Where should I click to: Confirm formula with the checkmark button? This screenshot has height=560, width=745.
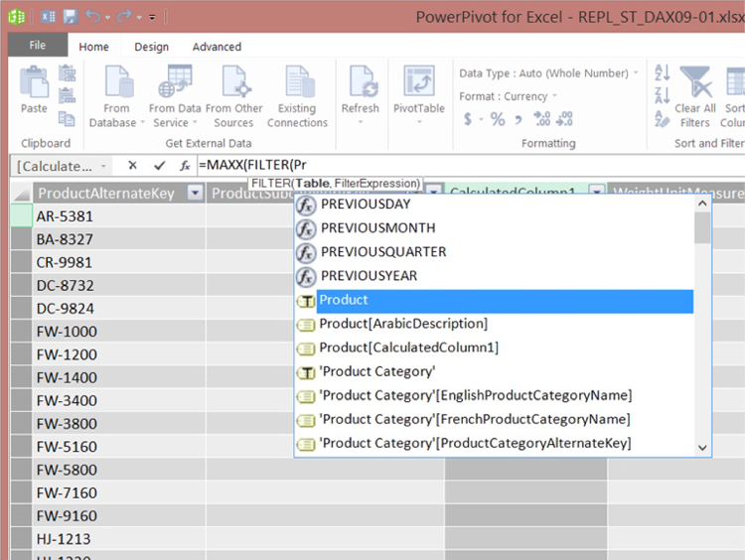tap(159, 166)
